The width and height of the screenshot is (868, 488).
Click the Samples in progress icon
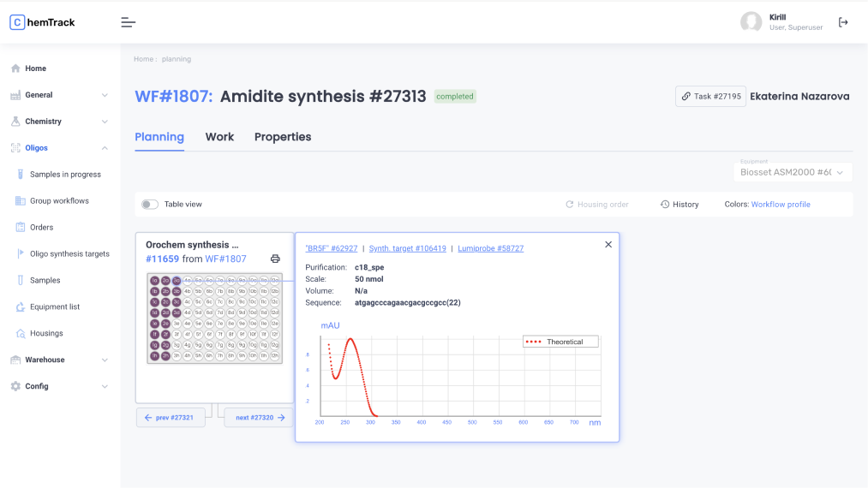click(21, 175)
